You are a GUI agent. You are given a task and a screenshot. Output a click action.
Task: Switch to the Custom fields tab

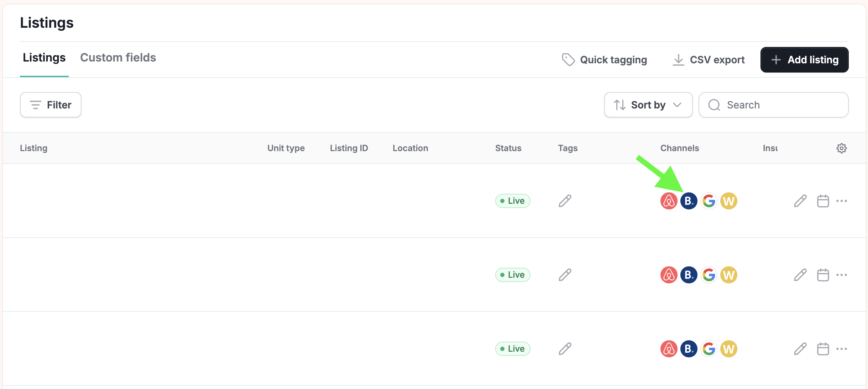click(118, 58)
